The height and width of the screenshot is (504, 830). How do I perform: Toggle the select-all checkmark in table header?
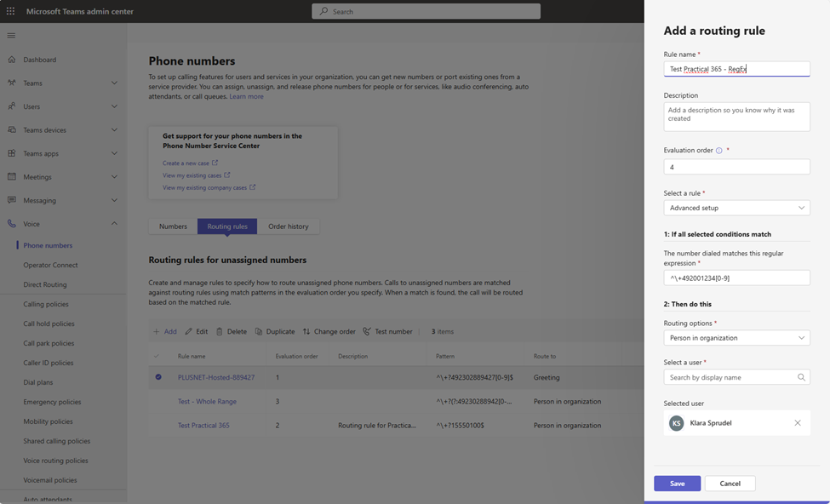(x=156, y=357)
